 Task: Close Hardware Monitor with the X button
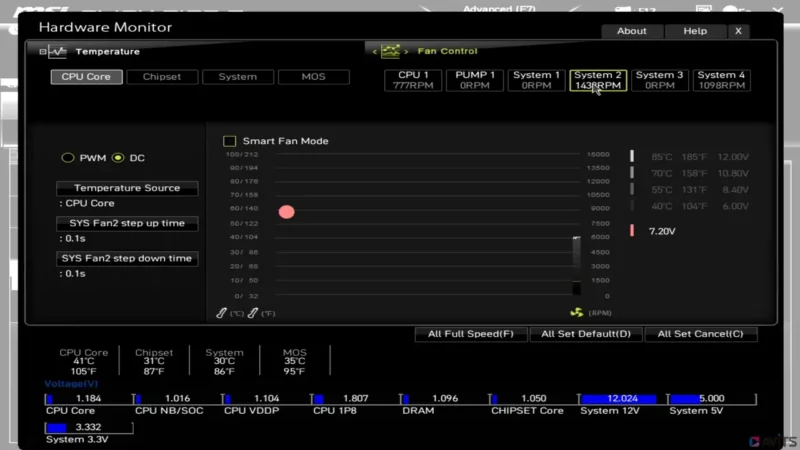click(738, 31)
